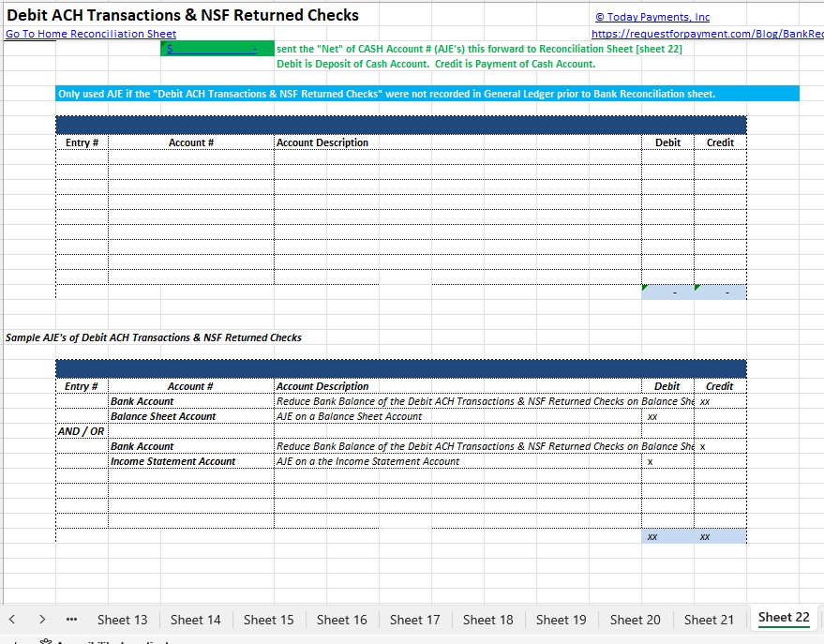Select the Debit ACH Transactions title cell
824x644 pixels.
[x=183, y=15]
